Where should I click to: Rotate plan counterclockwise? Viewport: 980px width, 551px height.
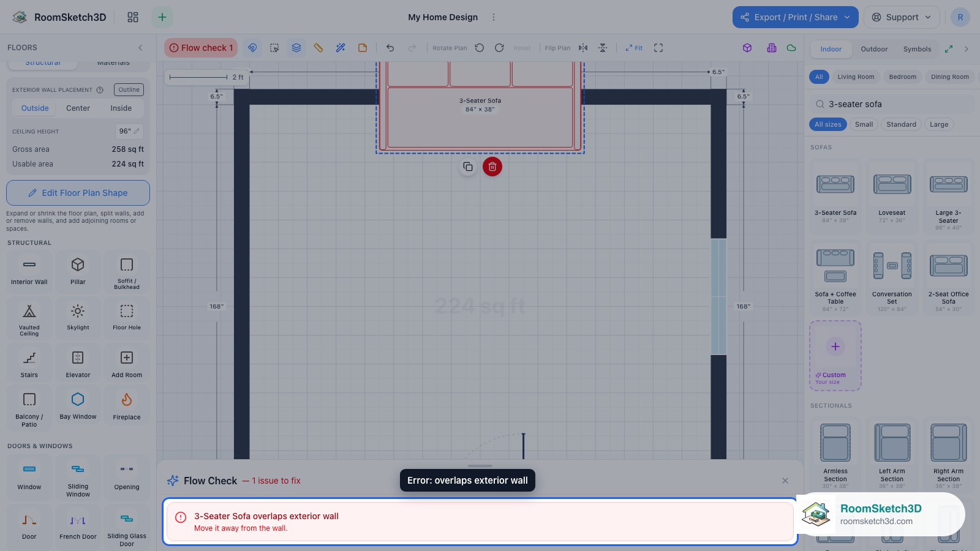tap(480, 48)
